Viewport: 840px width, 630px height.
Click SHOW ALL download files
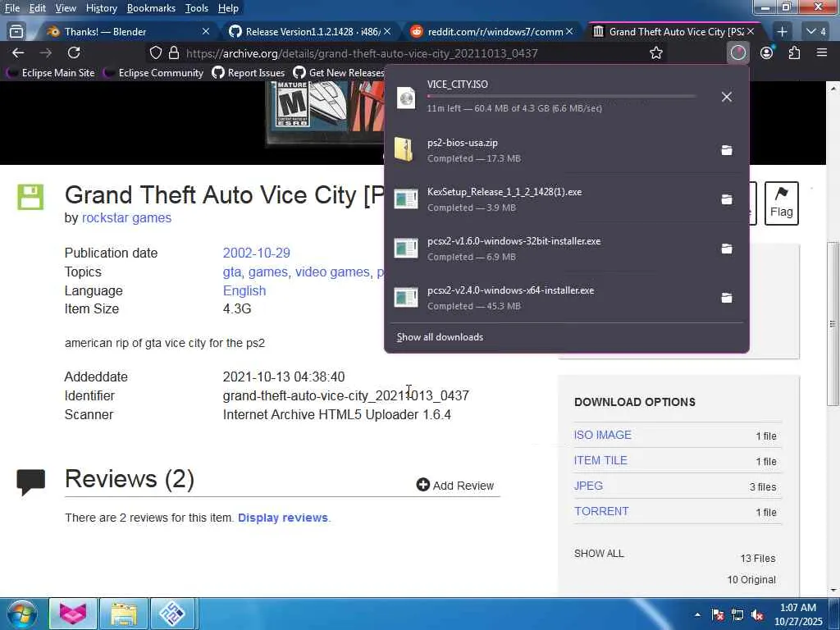coord(599,554)
